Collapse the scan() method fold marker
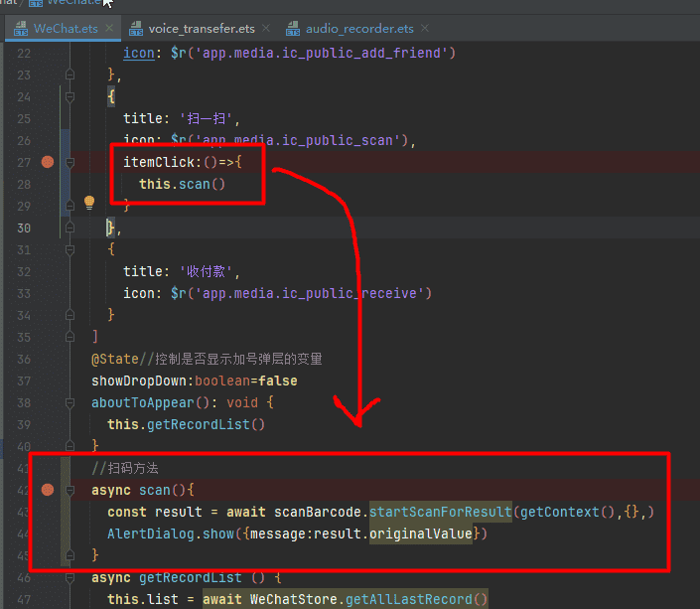This screenshot has height=609, width=700. 70,490
